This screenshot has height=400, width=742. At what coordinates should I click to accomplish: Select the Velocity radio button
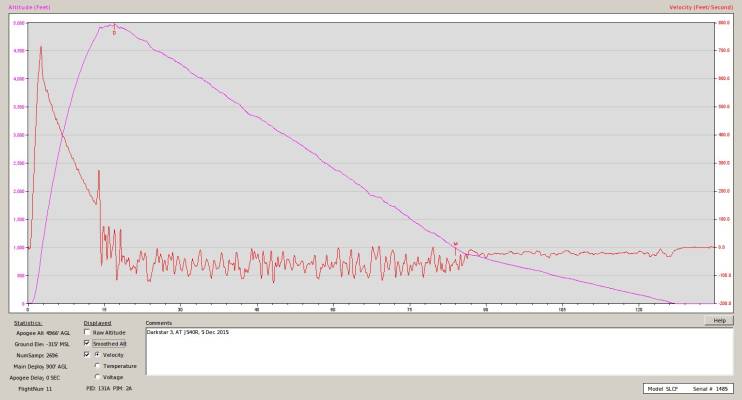[97, 354]
